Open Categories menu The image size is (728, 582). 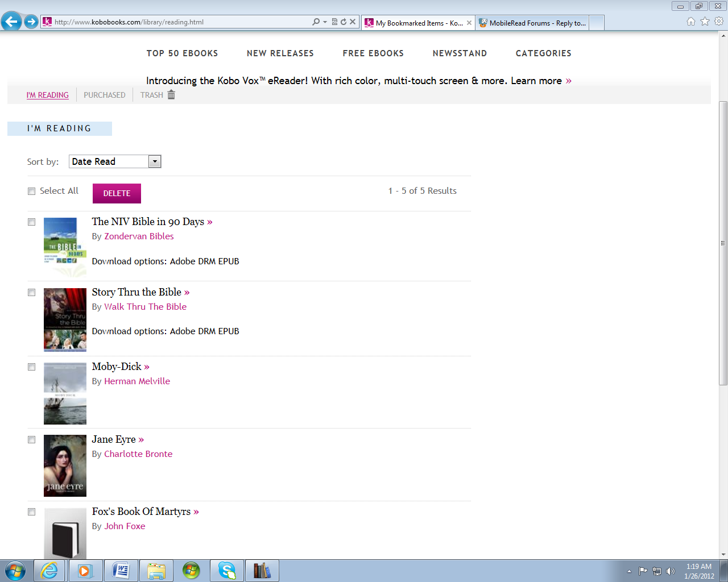pos(544,53)
